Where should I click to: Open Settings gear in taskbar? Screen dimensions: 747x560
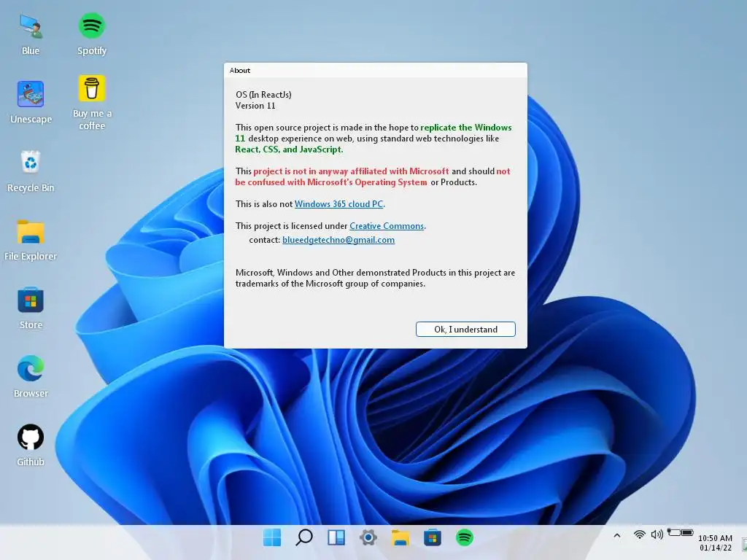tap(368, 537)
